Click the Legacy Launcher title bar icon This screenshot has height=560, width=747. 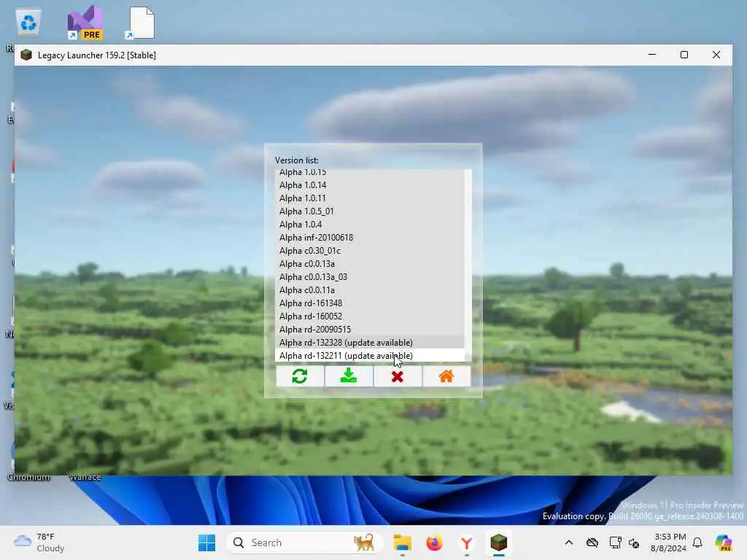click(x=26, y=55)
